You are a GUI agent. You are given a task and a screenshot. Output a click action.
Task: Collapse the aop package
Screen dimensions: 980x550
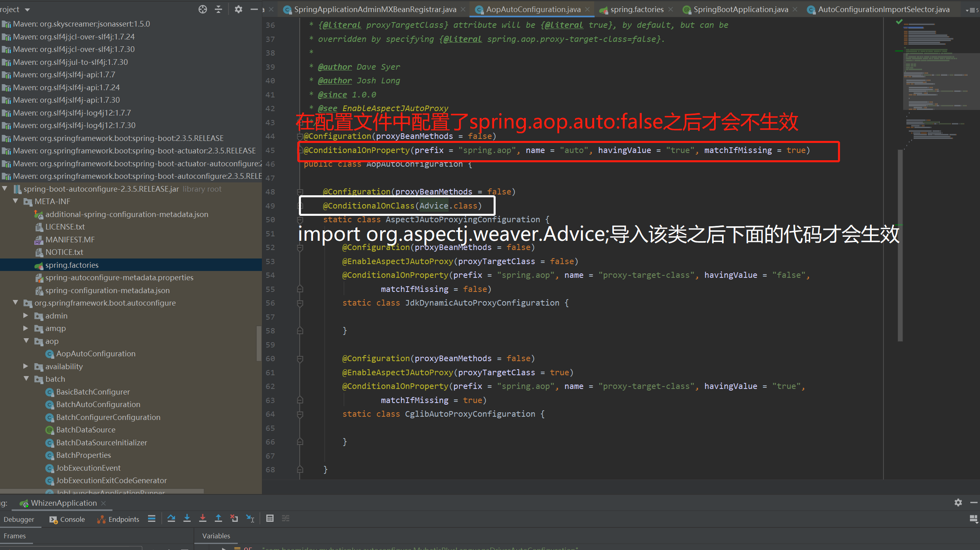click(x=26, y=341)
